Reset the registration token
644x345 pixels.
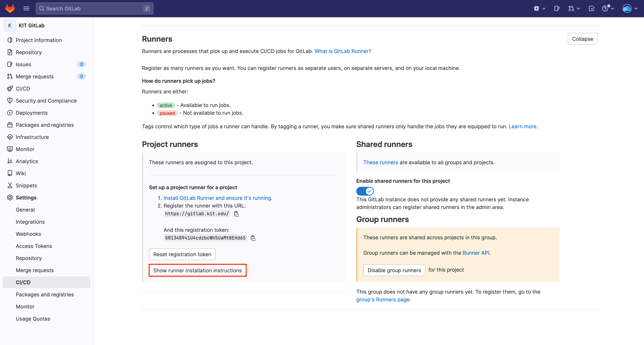coord(182,254)
